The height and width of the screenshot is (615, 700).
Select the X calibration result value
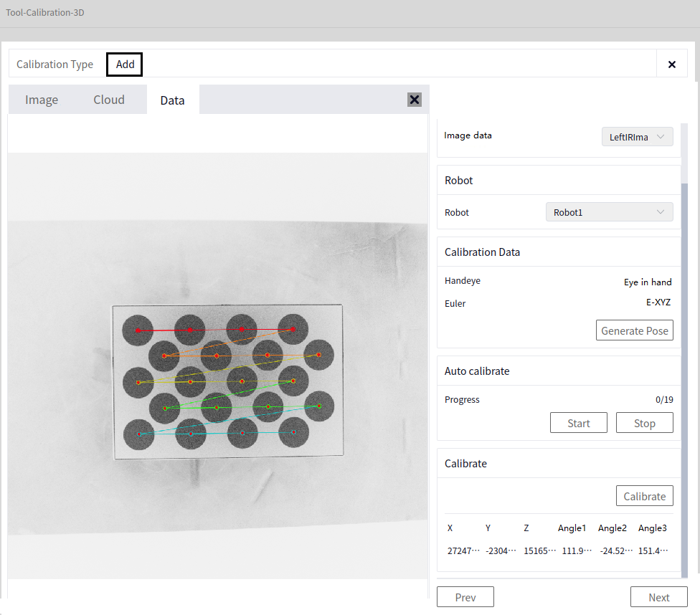[x=463, y=550]
